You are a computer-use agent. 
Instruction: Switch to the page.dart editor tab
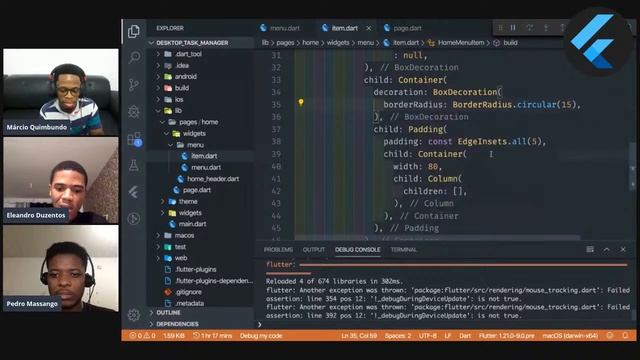point(402,28)
